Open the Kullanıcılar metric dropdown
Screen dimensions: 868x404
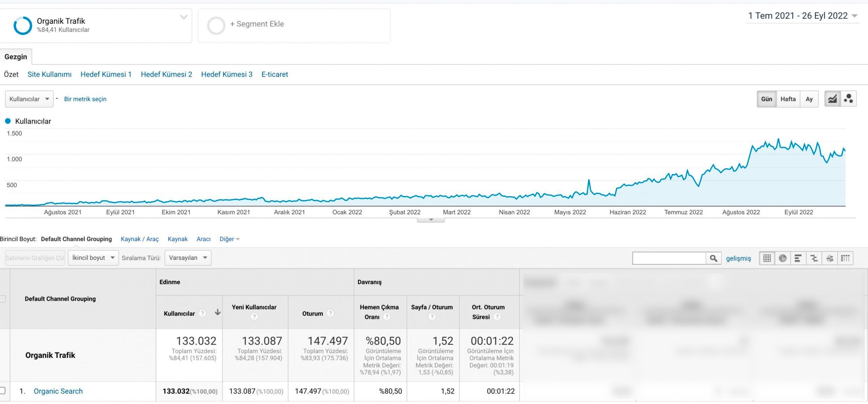coord(29,99)
